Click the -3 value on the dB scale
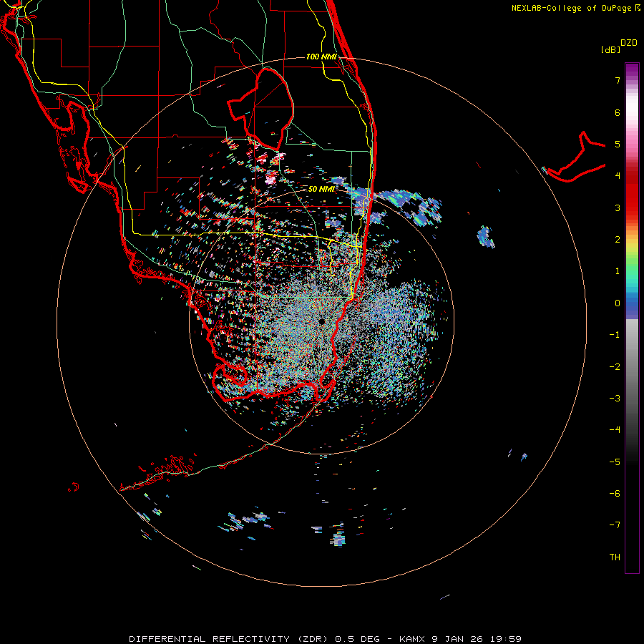The image size is (644, 644). click(x=615, y=399)
